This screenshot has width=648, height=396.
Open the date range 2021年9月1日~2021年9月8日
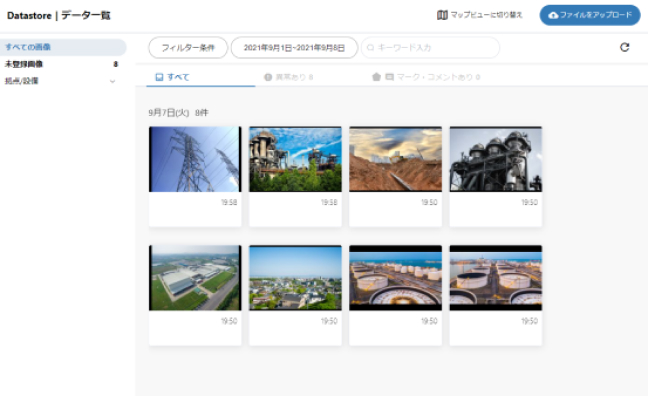[x=294, y=48]
